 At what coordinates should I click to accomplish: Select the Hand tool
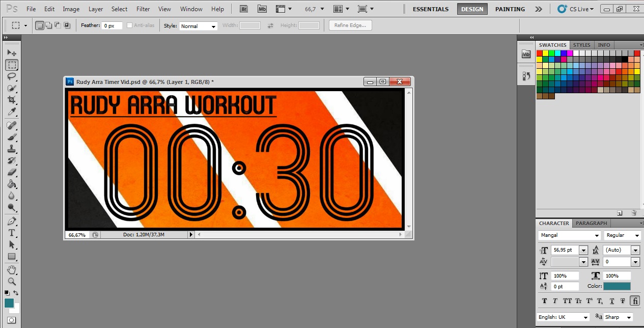tap(12, 269)
